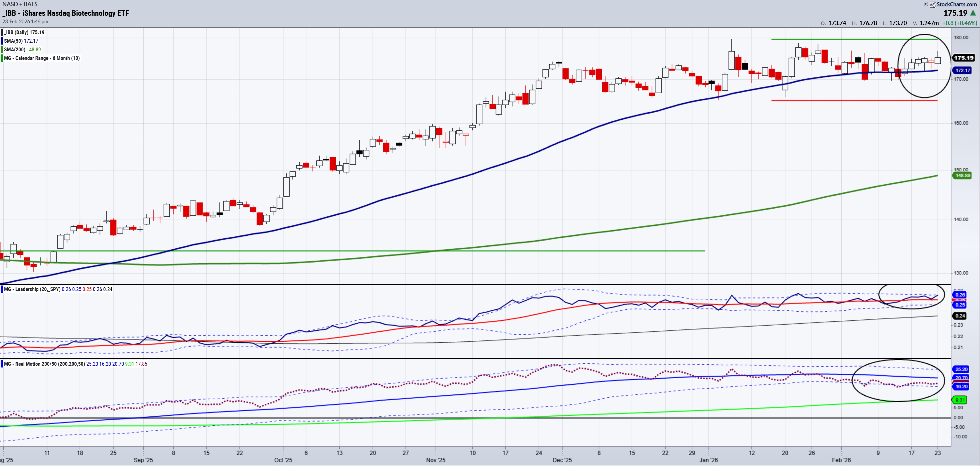The width and height of the screenshot is (980, 466).
Task: Click the "13" date tick on the time axis
Action: 339,453
